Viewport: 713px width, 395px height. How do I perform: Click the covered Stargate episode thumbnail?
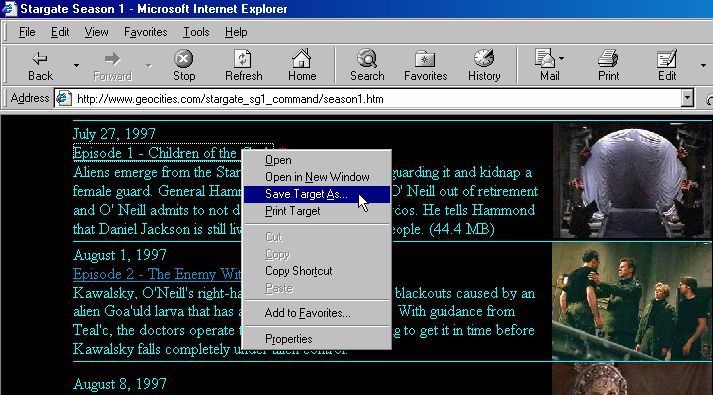(x=632, y=180)
